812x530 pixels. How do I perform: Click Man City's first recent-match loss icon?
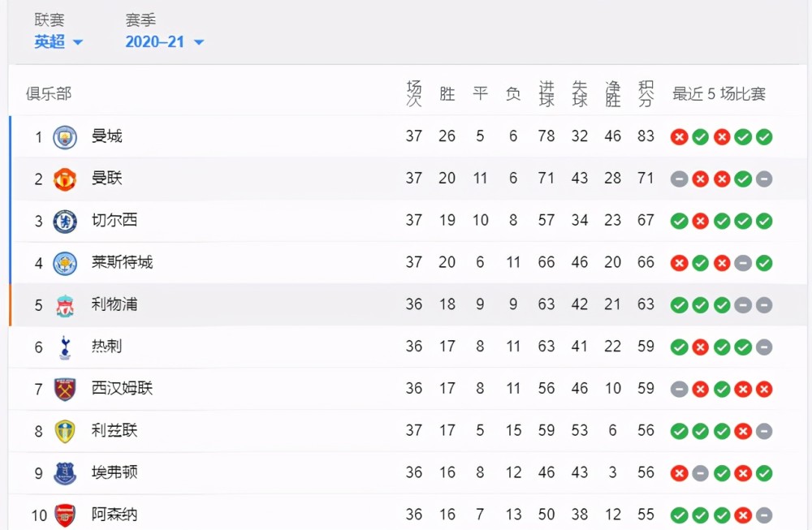(679, 137)
